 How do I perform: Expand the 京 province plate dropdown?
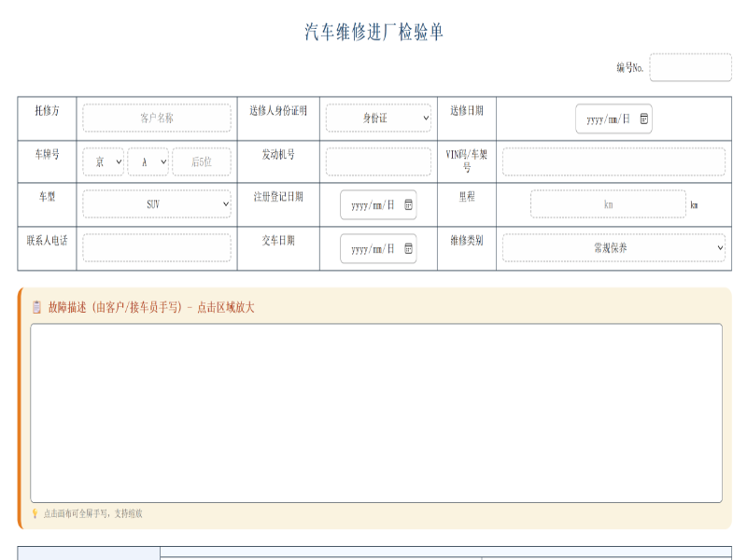pyautogui.click(x=104, y=161)
